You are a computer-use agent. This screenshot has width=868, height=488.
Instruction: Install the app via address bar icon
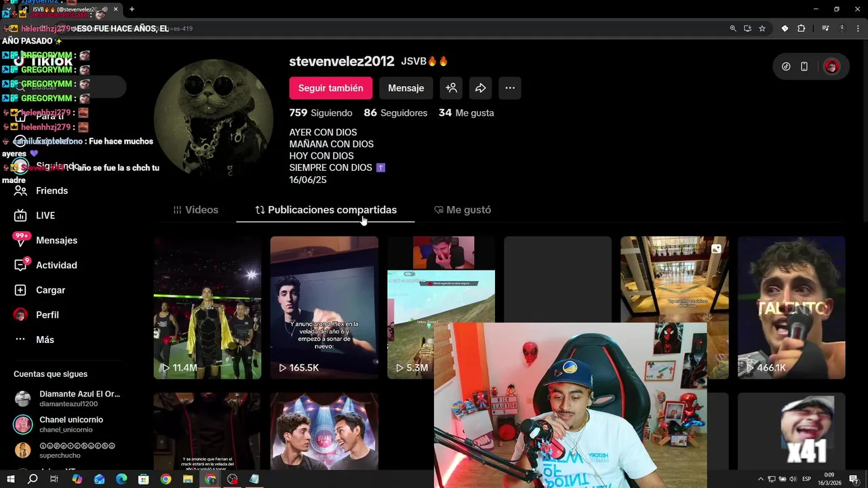(x=747, y=28)
